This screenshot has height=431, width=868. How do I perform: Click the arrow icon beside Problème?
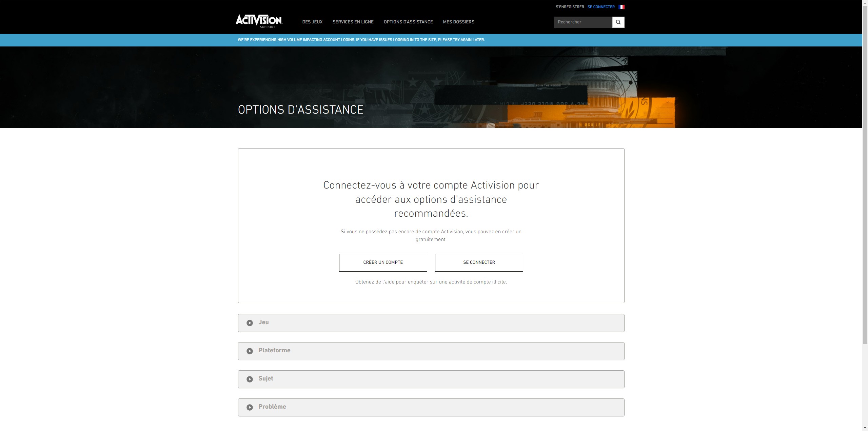(x=250, y=407)
